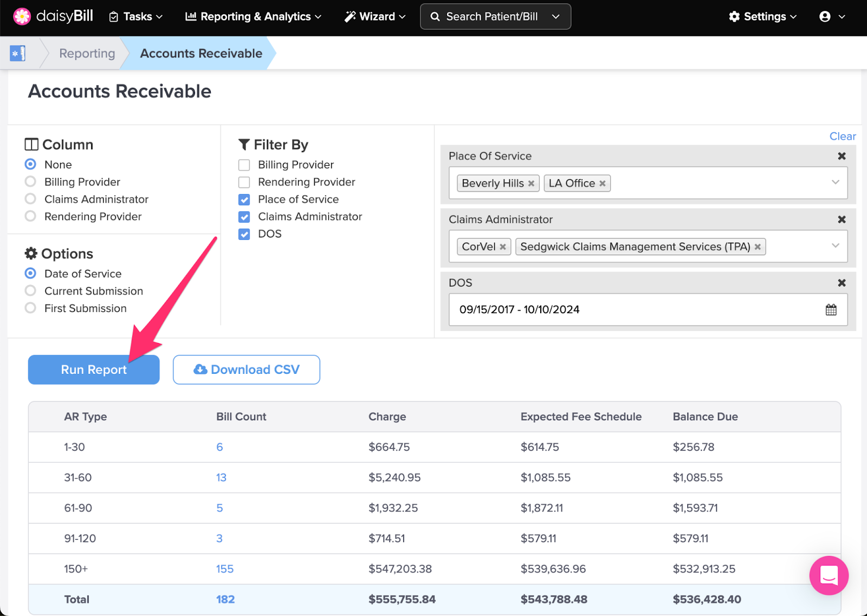Open the pink chat support bubble
Viewport: 867px width, 616px height.
(x=829, y=575)
